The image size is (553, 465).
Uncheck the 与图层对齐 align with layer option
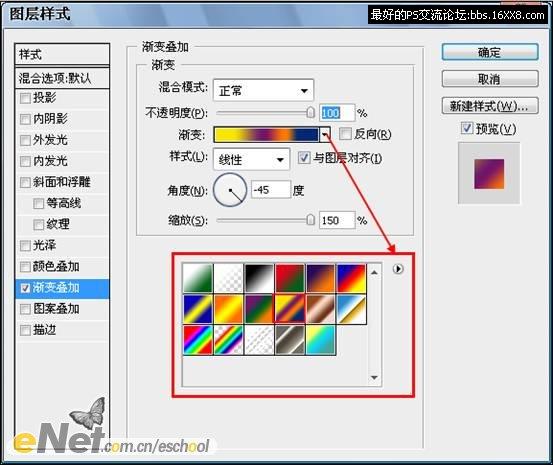304,158
